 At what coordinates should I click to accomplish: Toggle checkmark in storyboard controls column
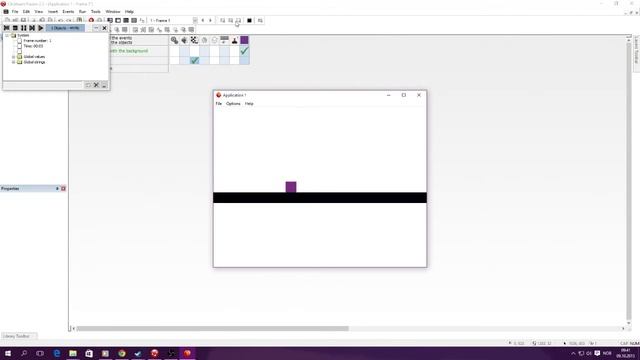[194, 60]
